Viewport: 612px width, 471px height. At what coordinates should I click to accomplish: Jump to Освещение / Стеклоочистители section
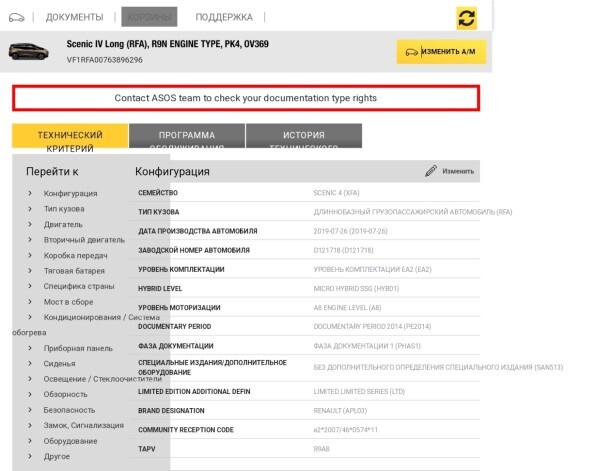103,379
